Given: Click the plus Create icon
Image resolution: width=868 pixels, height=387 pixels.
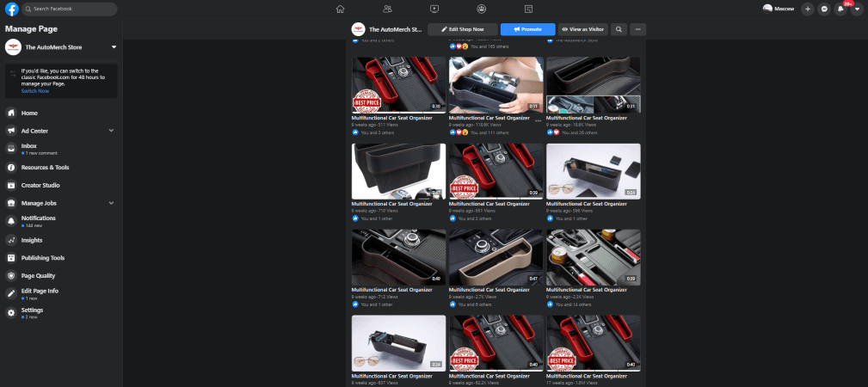Looking at the screenshot, I should [807, 9].
